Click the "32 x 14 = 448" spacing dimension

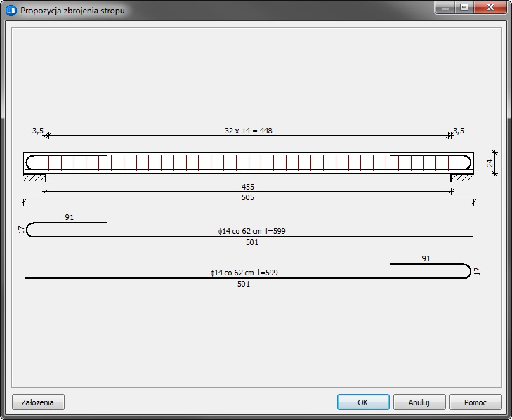(248, 131)
